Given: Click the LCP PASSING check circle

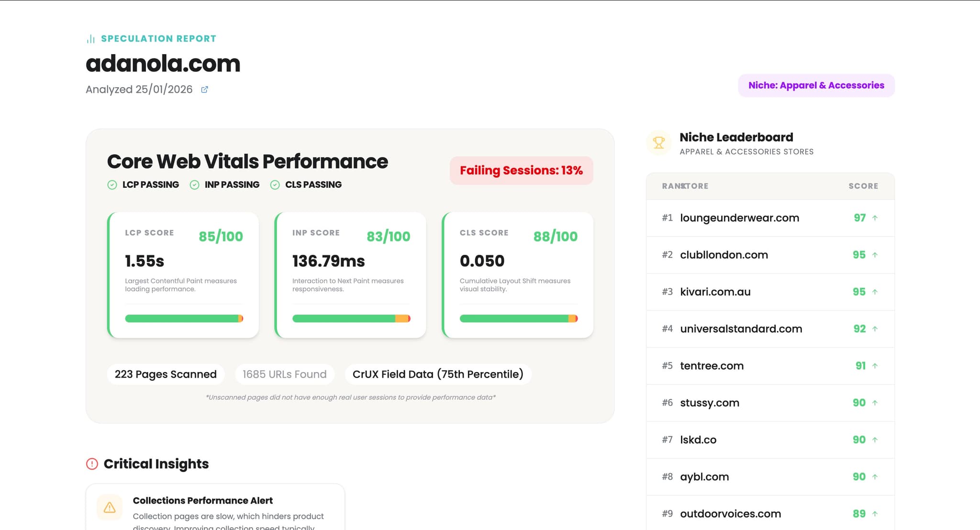Looking at the screenshot, I should click(x=112, y=185).
